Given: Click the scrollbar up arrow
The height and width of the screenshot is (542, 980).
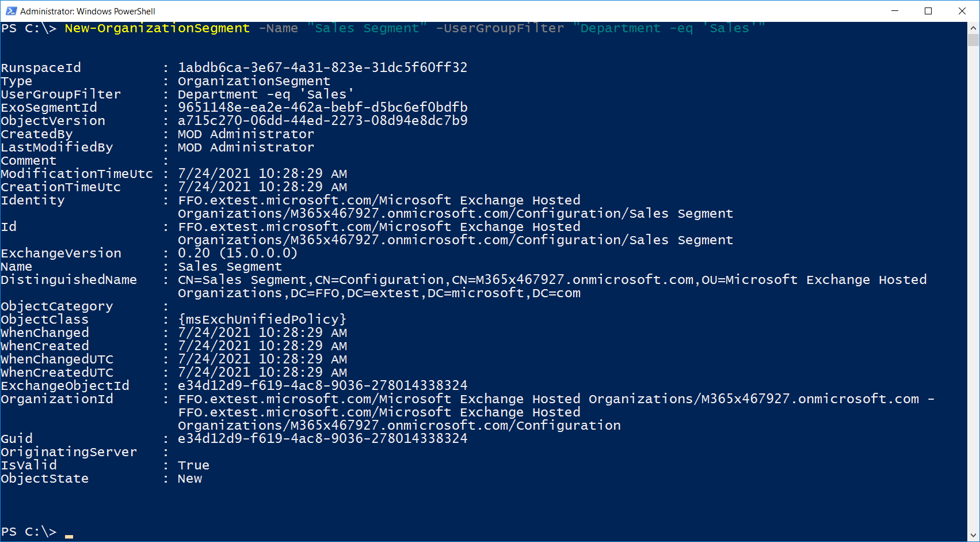Looking at the screenshot, I should click(x=974, y=28).
